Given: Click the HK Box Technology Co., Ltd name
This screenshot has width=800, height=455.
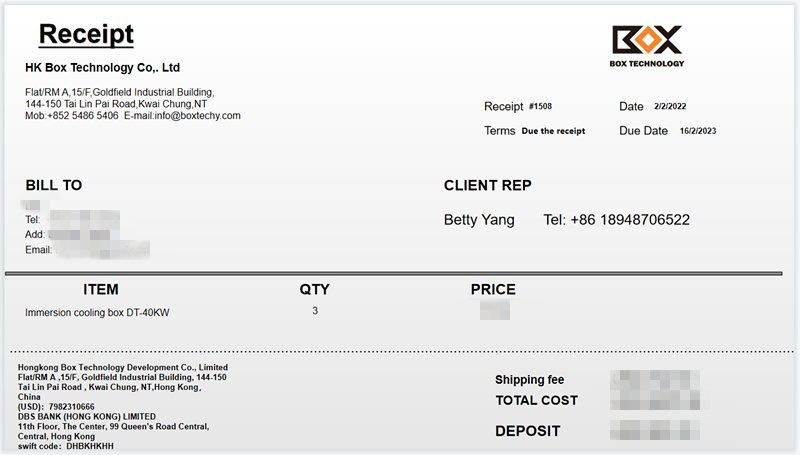Looking at the screenshot, I should click(x=102, y=68).
